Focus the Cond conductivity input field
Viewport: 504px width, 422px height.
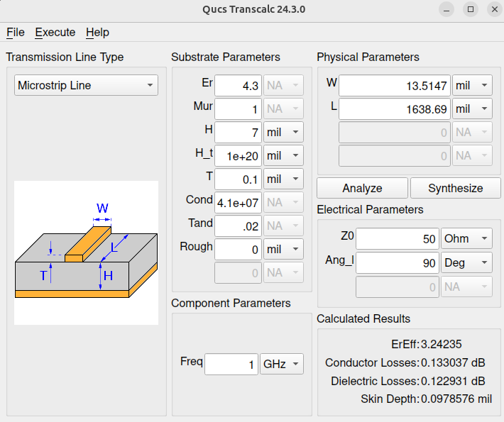pyautogui.click(x=238, y=202)
